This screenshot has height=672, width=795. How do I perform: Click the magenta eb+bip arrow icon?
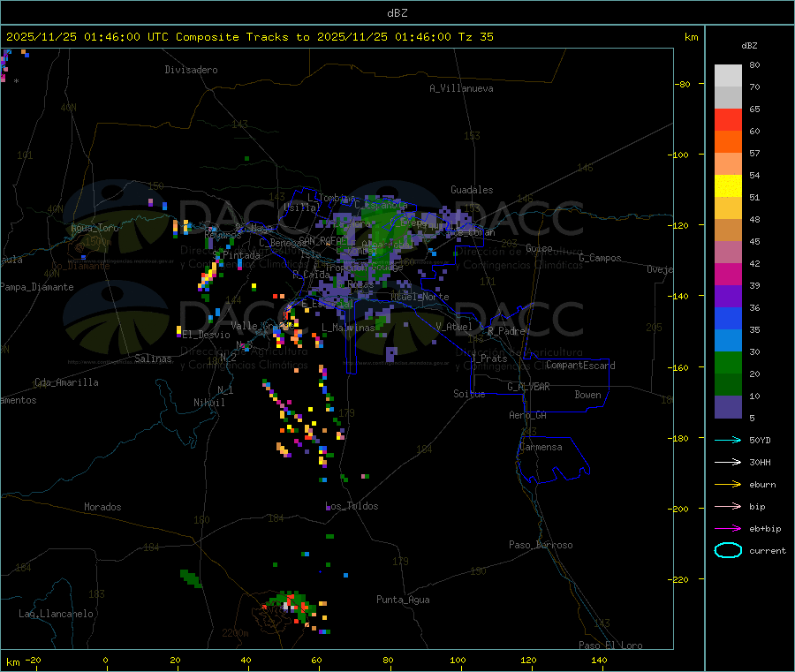click(x=728, y=528)
